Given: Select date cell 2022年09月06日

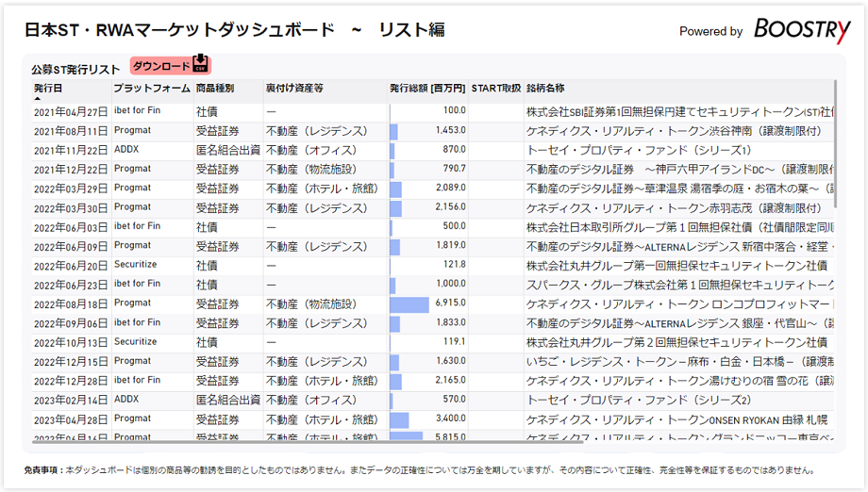Looking at the screenshot, I should [71, 324].
